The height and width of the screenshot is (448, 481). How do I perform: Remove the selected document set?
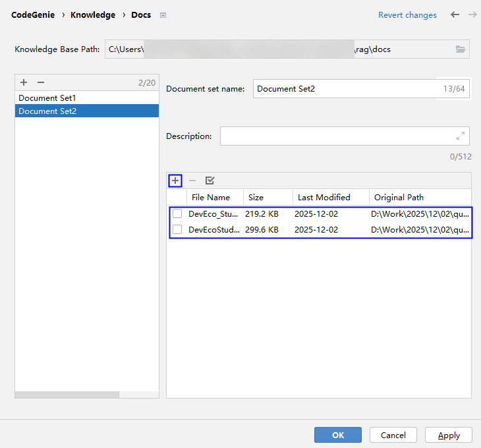[41, 82]
